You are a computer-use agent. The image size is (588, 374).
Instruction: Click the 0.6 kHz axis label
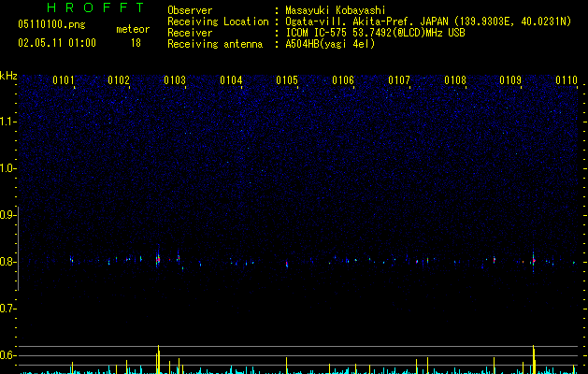click(8, 355)
